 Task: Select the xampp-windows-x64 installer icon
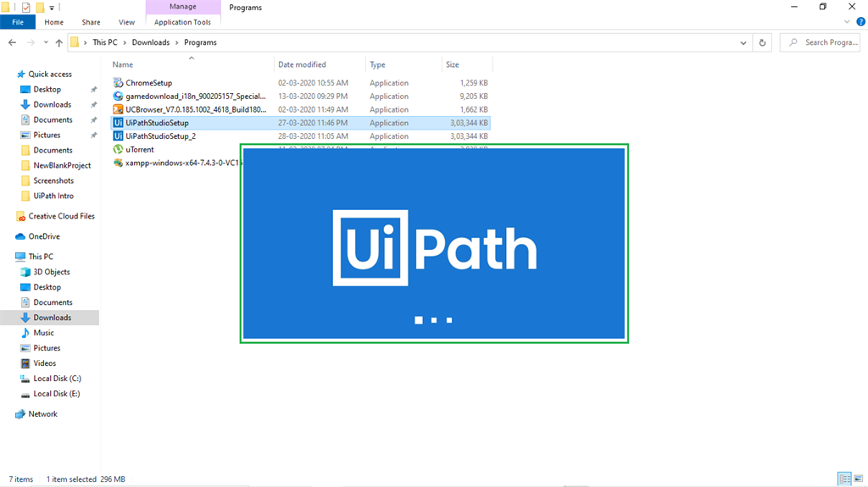pos(118,163)
